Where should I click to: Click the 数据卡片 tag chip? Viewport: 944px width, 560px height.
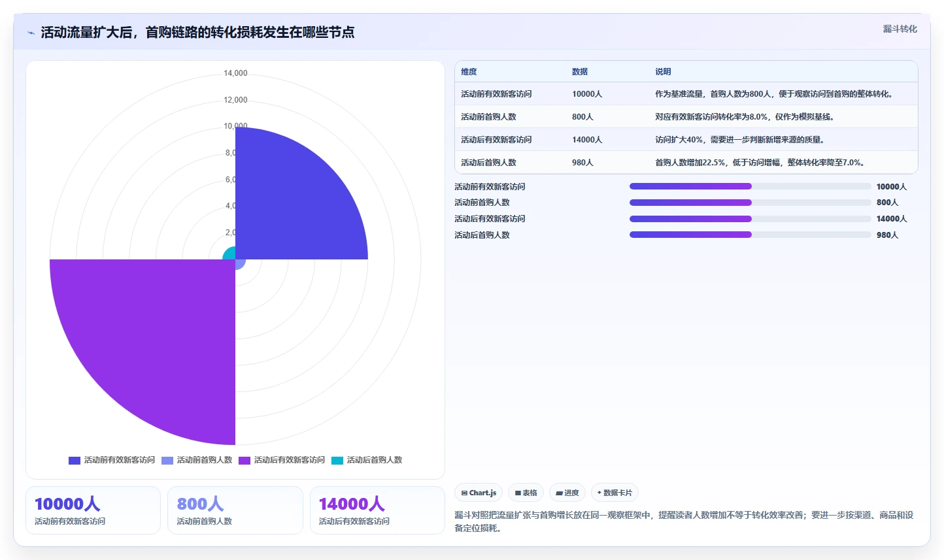(615, 493)
